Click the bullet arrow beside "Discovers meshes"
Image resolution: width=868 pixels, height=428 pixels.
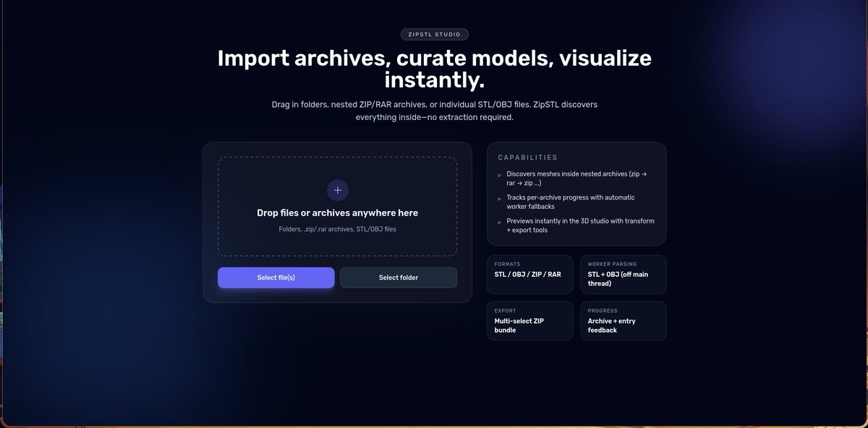[499, 175]
